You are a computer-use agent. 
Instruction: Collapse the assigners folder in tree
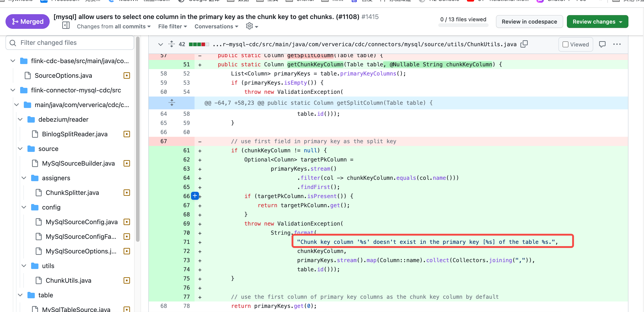24,178
